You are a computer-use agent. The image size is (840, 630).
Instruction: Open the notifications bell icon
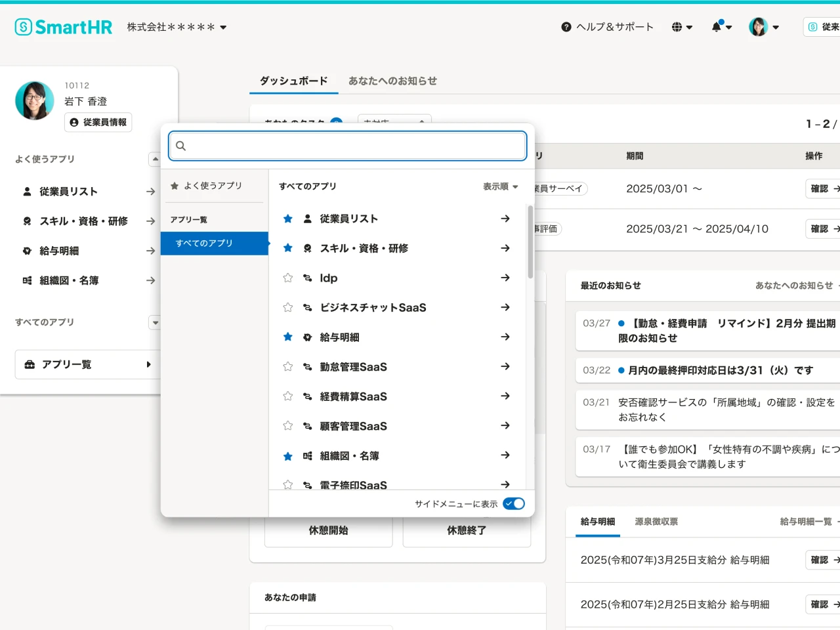coord(717,27)
